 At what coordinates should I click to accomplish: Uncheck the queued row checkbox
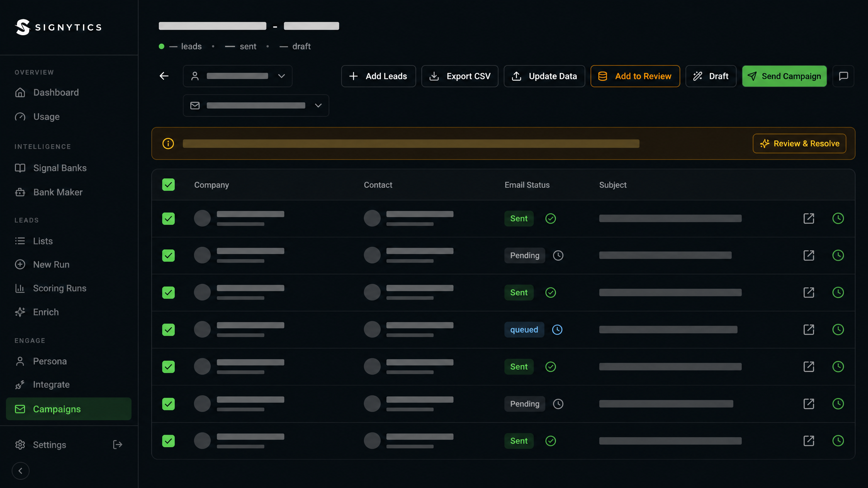(168, 330)
